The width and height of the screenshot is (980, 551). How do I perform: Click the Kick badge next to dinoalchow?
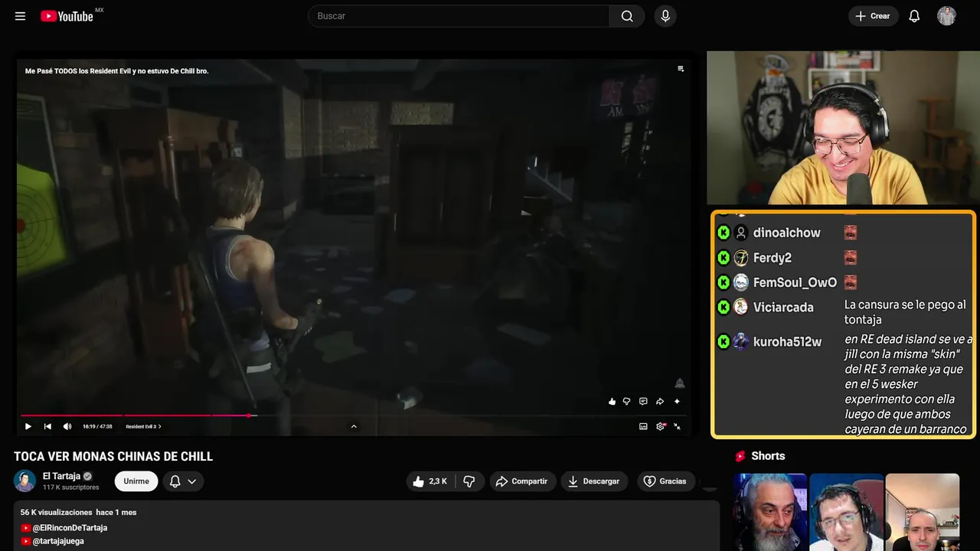click(724, 233)
